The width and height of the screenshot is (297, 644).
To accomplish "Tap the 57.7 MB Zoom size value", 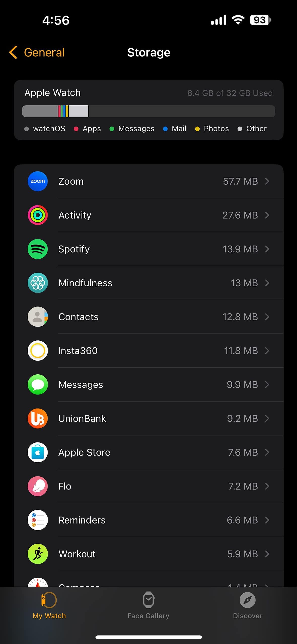I will tap(240, 181).
